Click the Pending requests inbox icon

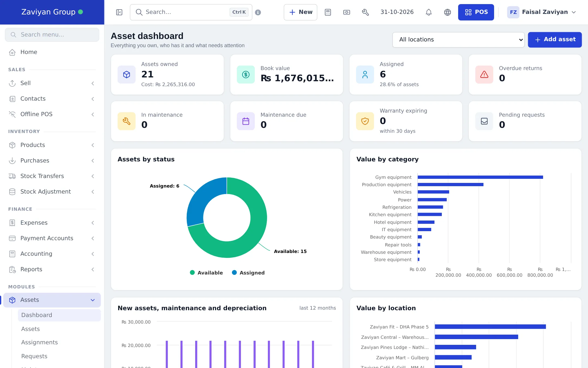(484, 121)
